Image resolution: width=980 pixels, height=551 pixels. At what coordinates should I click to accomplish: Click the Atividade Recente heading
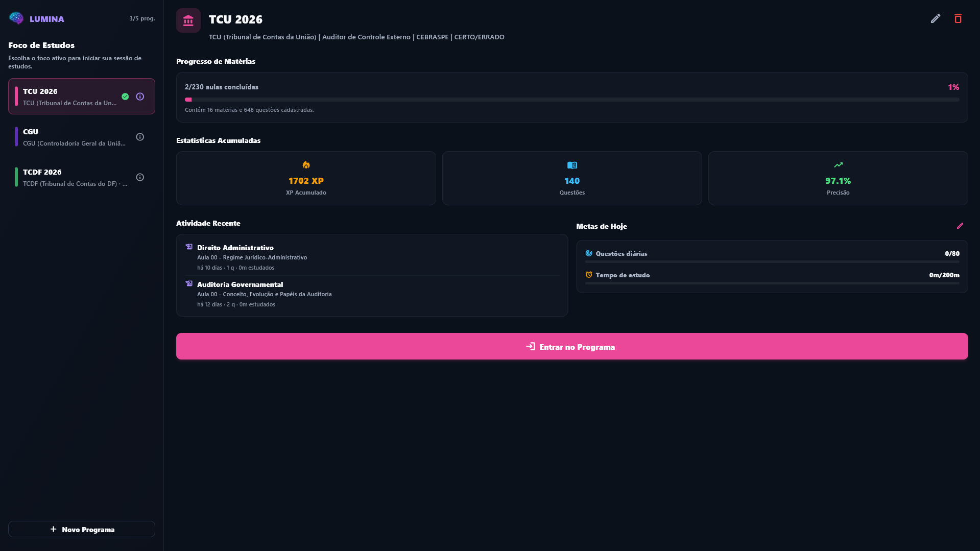[208, 223]
